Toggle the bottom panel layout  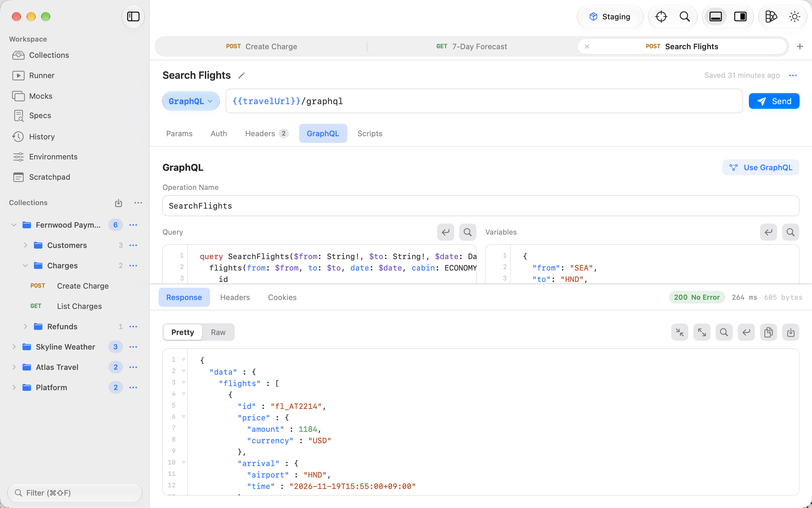pyautogui.click(x=715, y=17)
